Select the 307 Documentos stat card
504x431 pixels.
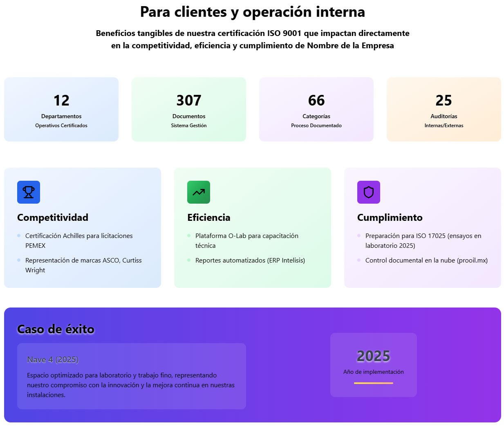189,110
